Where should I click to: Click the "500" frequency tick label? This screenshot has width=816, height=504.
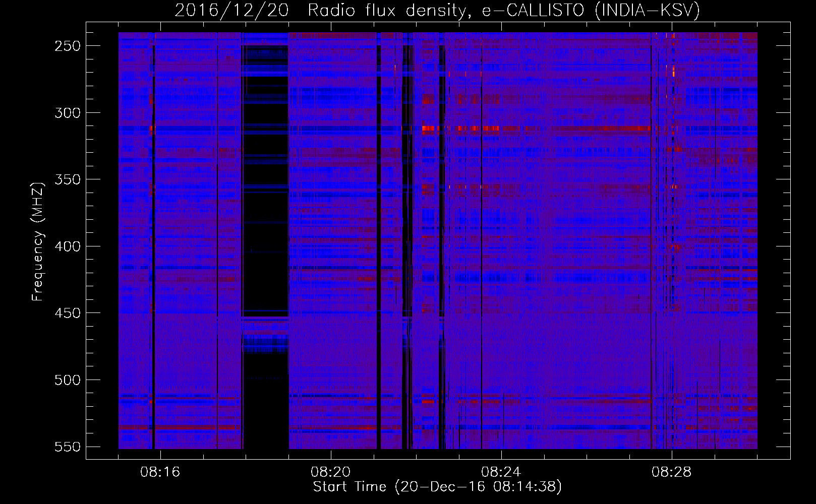[x=68, y=380]
